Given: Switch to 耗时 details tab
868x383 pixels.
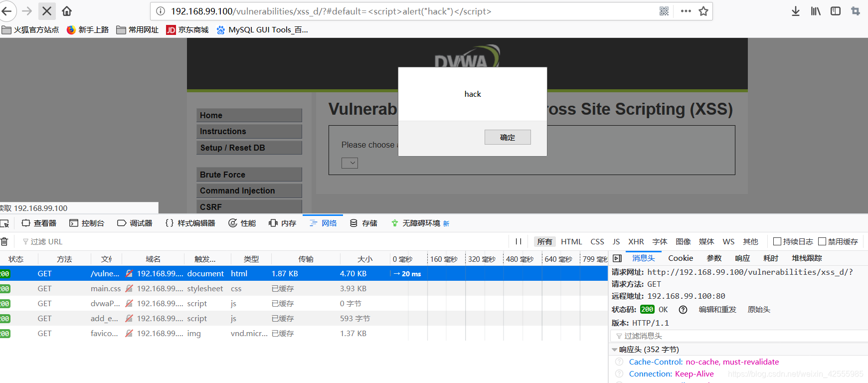Looking at the screenshot, I should 771,258.
